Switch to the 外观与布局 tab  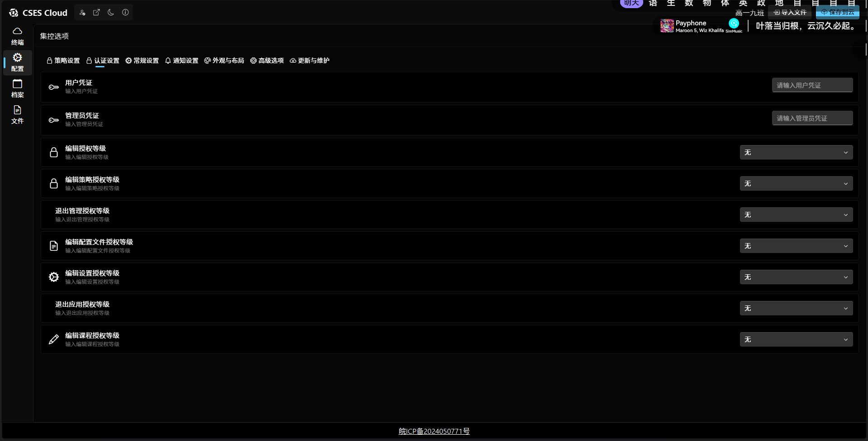coord(224,61)
